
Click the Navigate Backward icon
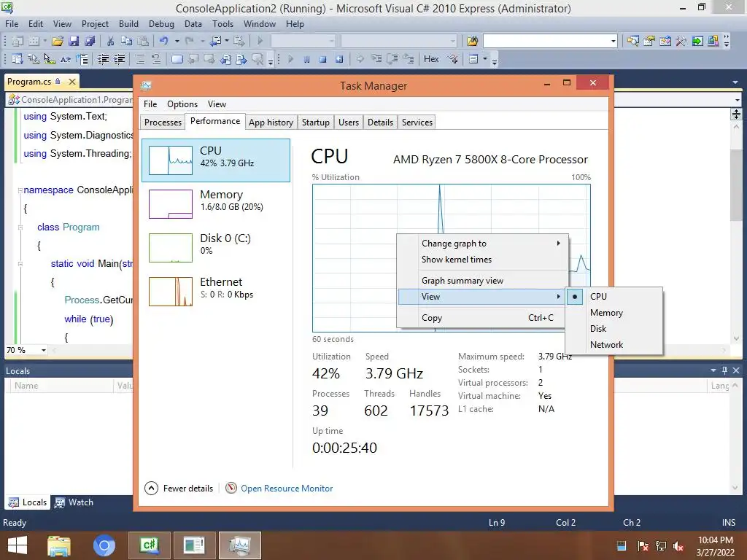tap(215, 41)
